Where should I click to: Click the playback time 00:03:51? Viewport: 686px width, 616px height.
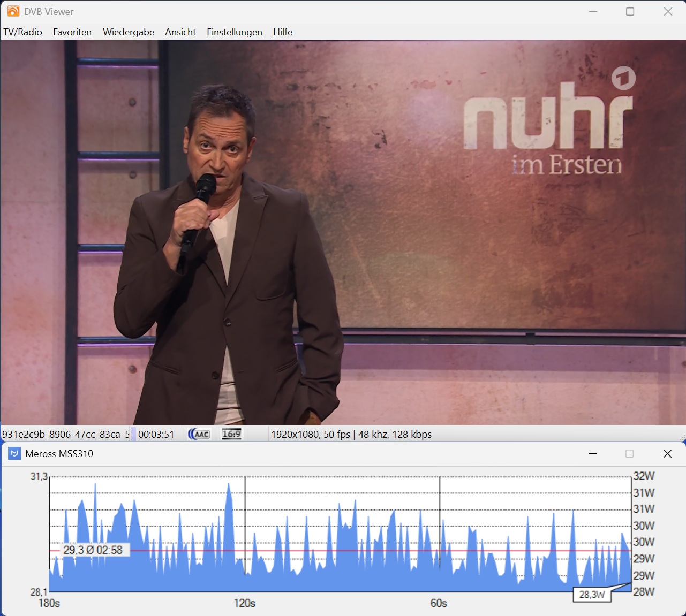[x=156, y=434]
